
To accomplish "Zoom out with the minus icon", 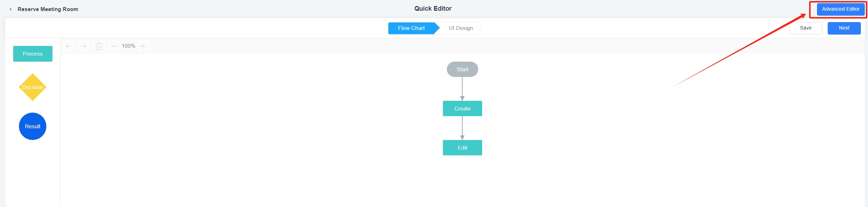I will (x=114, y=46).
